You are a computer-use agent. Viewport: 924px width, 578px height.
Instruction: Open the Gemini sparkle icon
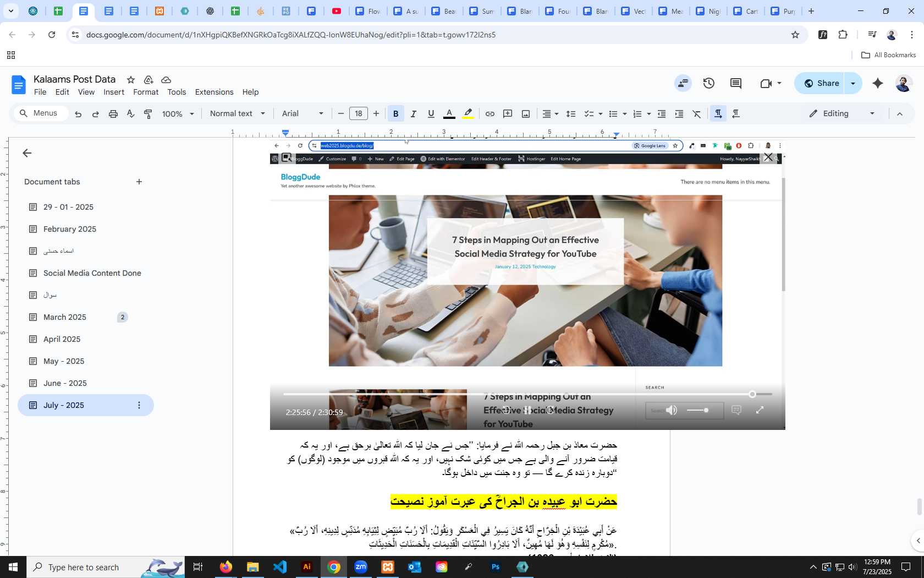click(x=878, y=83)
